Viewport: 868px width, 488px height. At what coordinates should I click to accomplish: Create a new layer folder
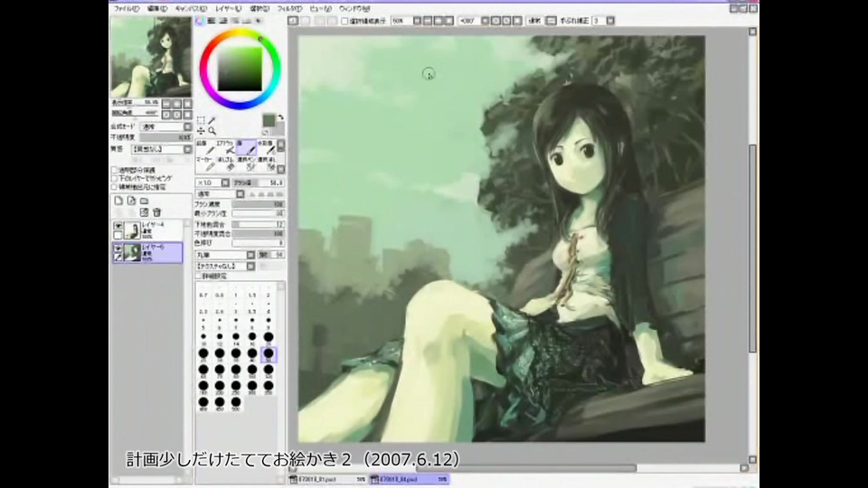(x=144, y=201)
